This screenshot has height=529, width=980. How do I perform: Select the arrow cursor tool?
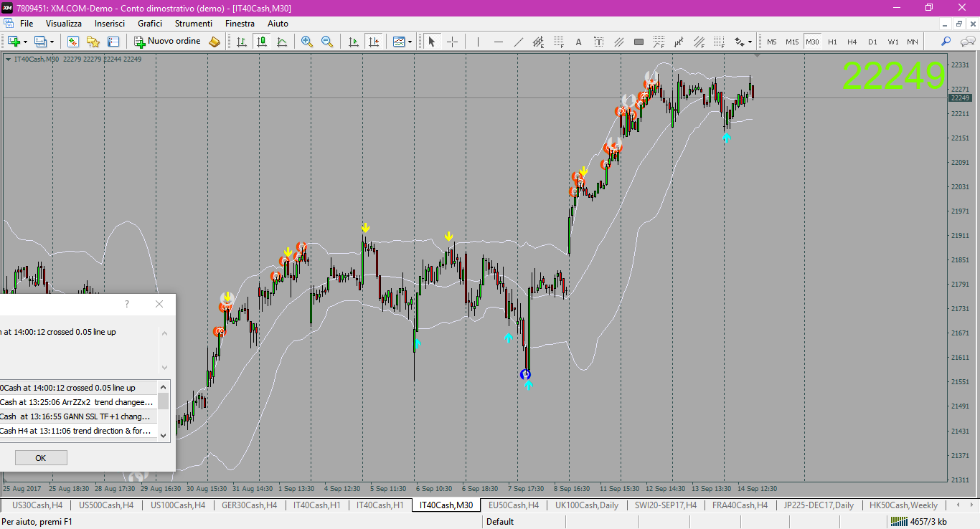pos(432,42)
